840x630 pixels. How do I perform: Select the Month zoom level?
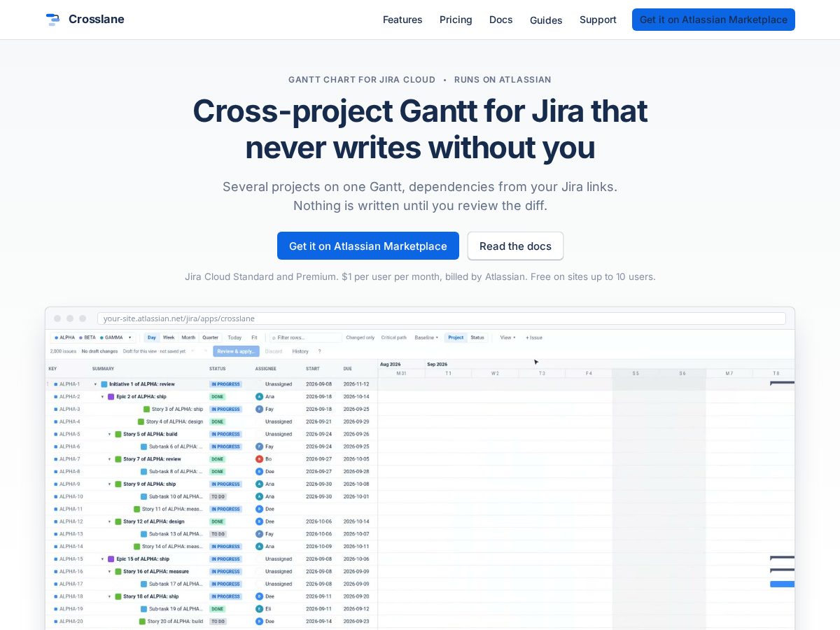(188, 337)
